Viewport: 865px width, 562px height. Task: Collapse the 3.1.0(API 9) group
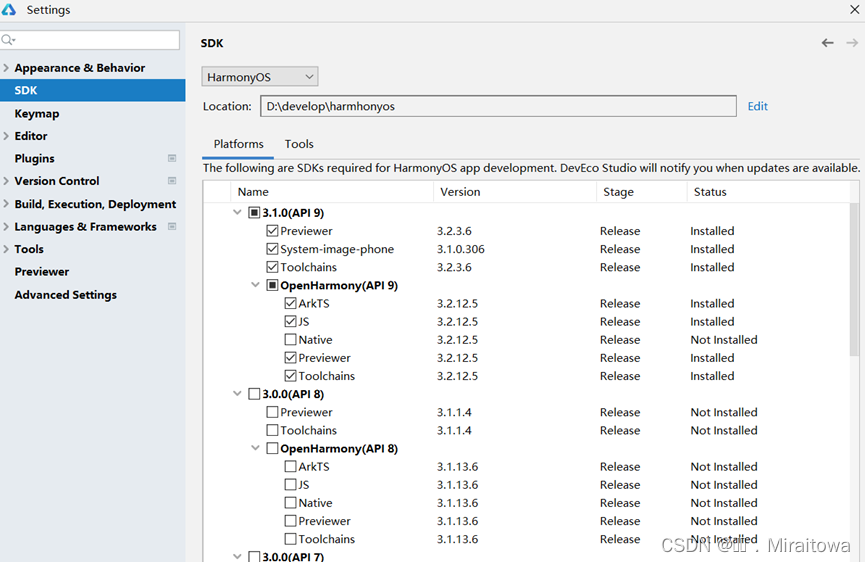point(237,212)
